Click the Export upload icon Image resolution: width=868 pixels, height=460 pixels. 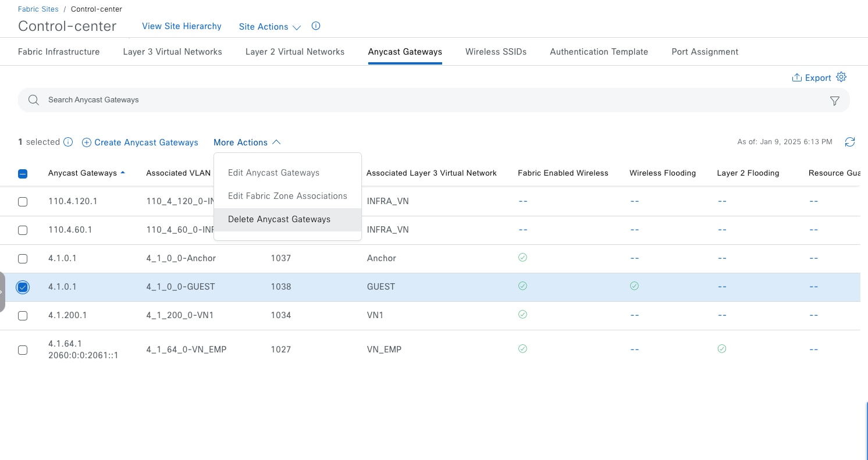click(x=797, y=78)
